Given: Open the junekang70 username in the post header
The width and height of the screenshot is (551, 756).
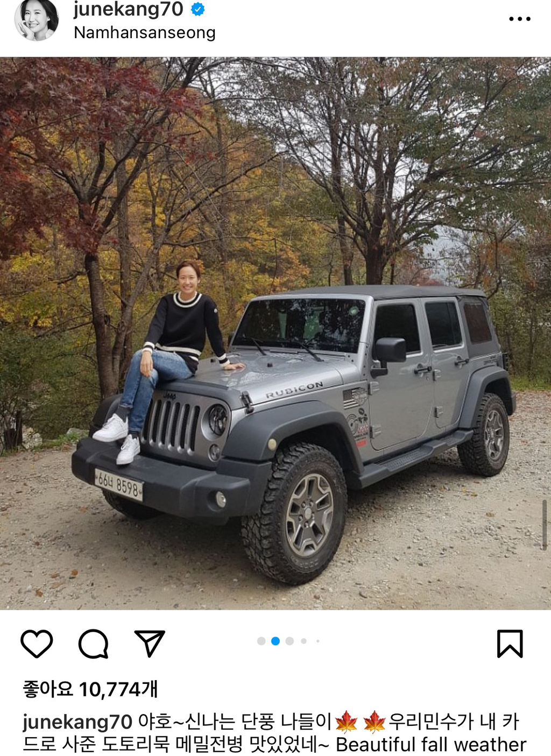Looking at the screenshot, I should pos(129,9).
